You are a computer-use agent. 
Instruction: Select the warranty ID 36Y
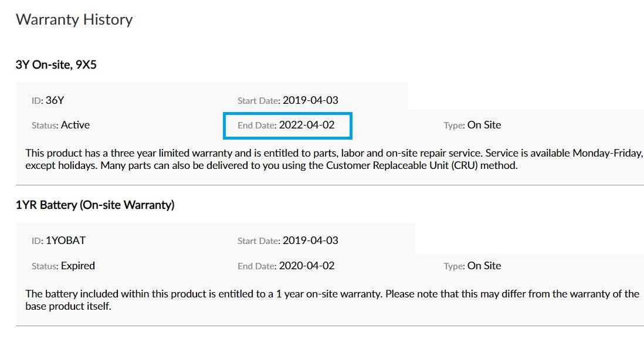click(x=55, y=100)
